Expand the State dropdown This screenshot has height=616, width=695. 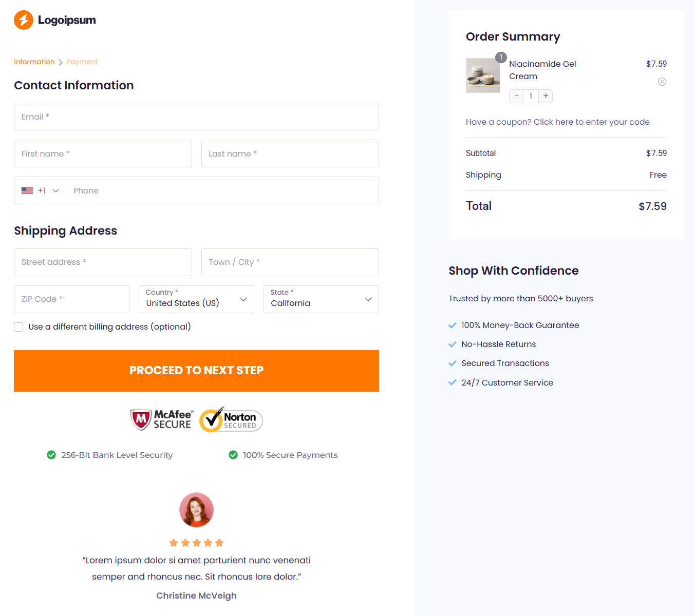[x=321, y=299]
